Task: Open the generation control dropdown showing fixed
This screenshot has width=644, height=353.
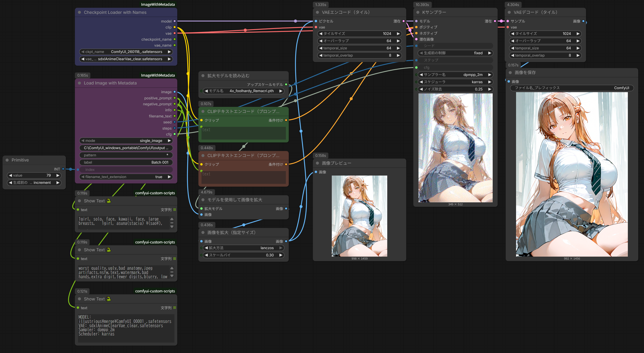Action: (x=455, y=53)
